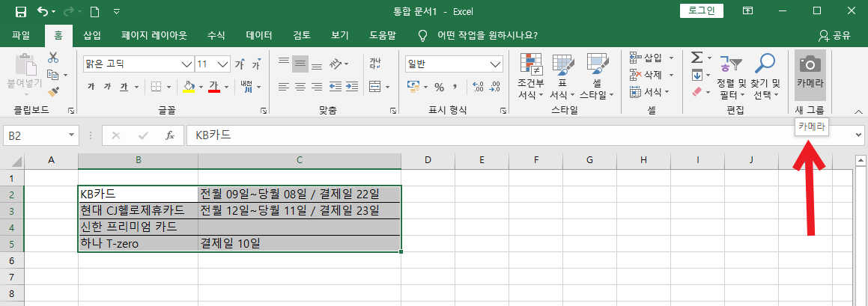Viewport: 868px width, 306px height.
Task: Click the Merge and Center icon
Action: 374,87
